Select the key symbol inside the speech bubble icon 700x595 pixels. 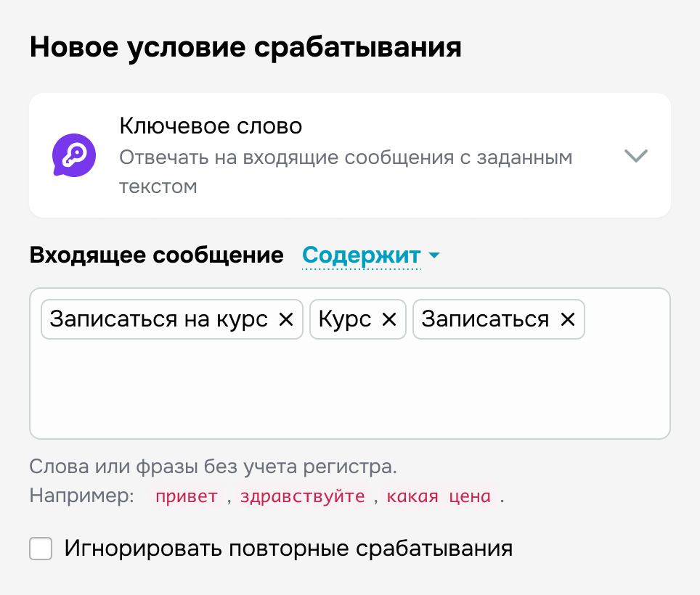tap(73, 154)
